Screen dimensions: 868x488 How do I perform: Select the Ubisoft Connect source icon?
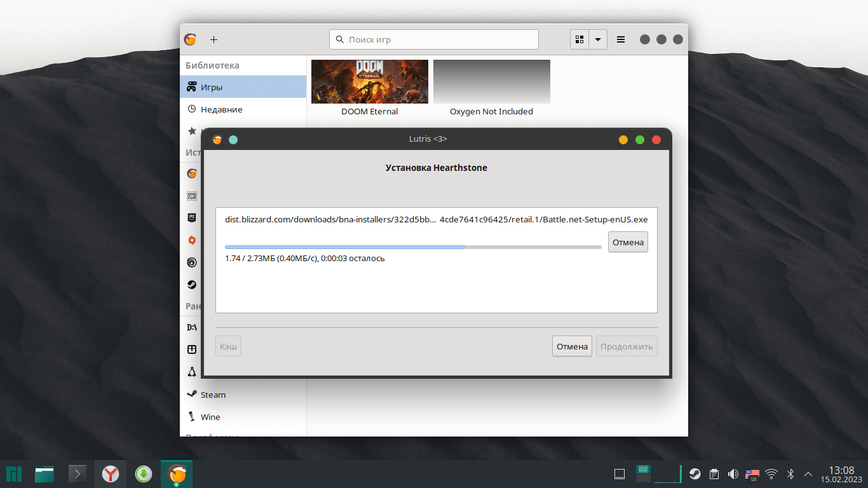click(192, 262)
